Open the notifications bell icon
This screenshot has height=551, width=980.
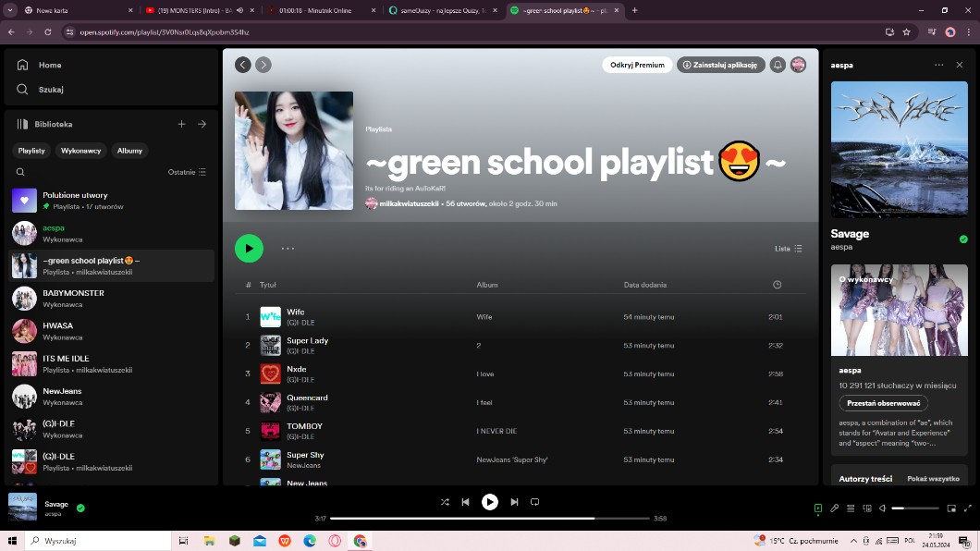click(x=778, y=65)
